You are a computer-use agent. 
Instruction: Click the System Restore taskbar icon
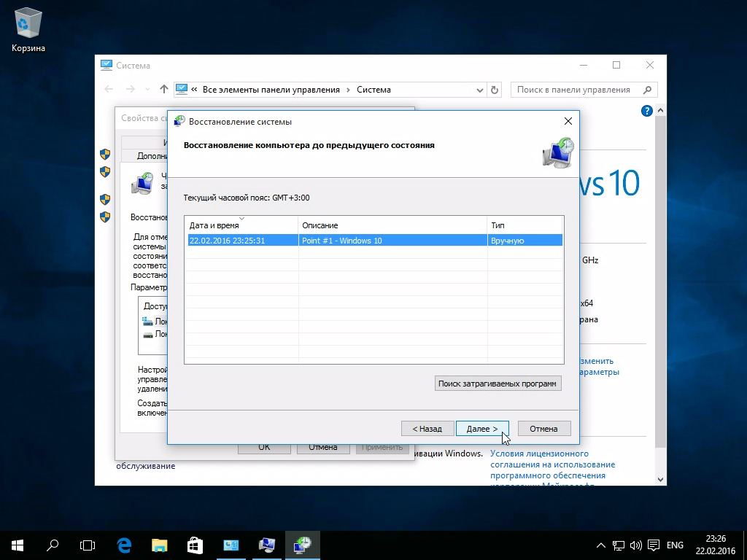[303, 545]
